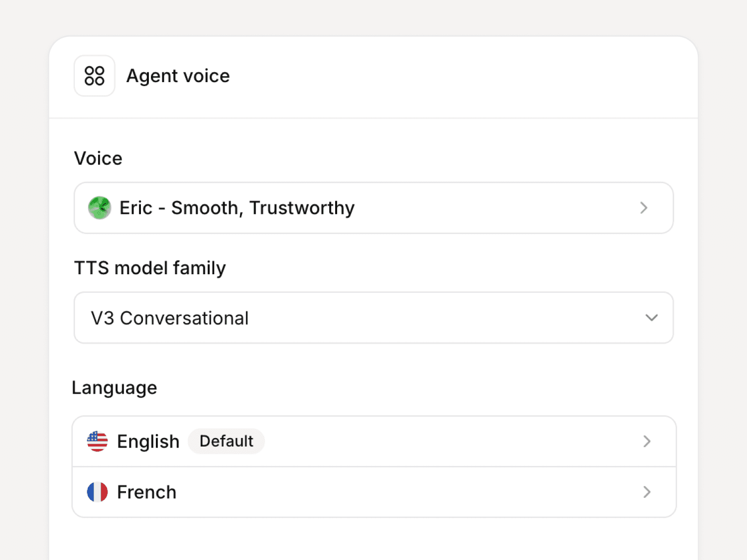Click the US flag icon
The image size is (747, 560).
click(97, 442)
